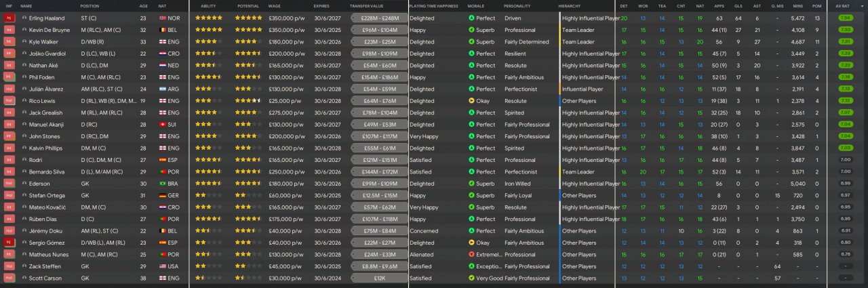Open Jack Grealish's player profile
This screenshot has height=288, width=868.
point(45,112)
